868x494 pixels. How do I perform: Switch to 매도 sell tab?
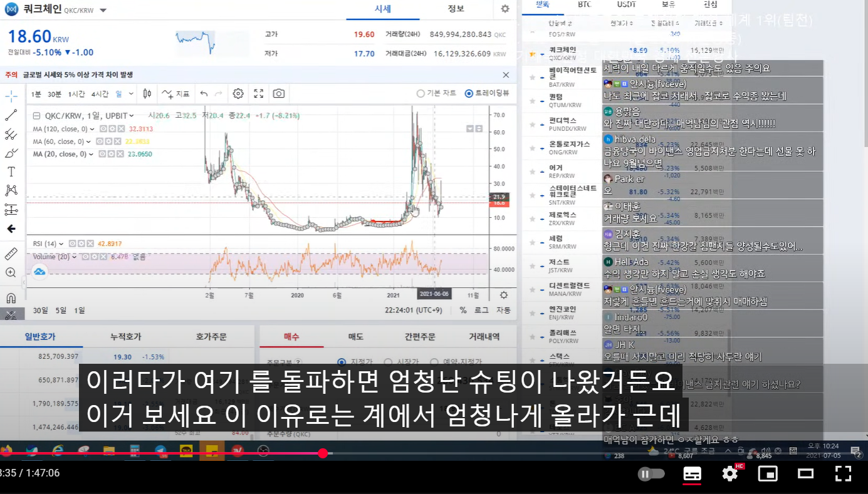[356, 336]
